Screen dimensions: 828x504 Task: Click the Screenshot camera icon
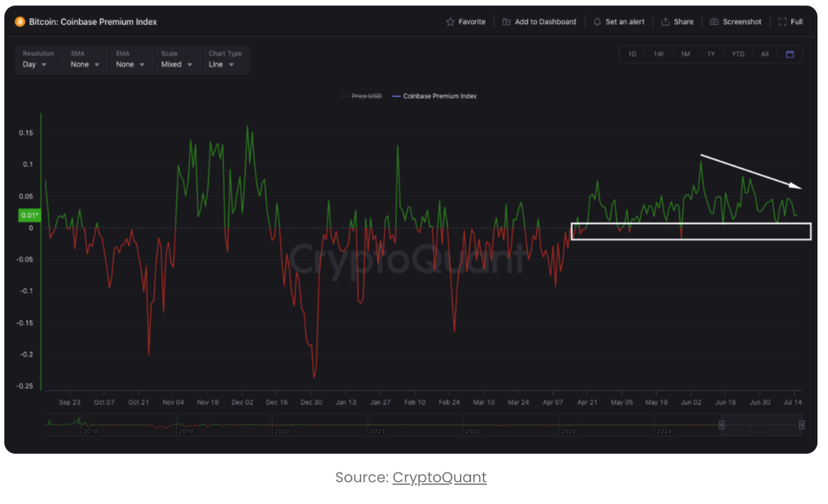click(x=714, y=22)
